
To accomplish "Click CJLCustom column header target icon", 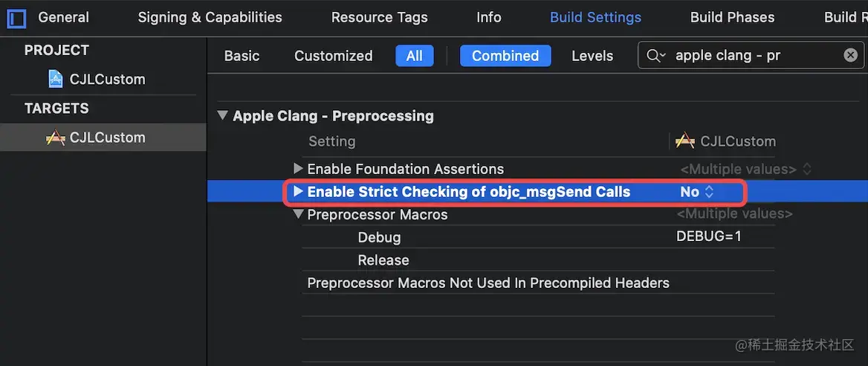I will (684, 141).
